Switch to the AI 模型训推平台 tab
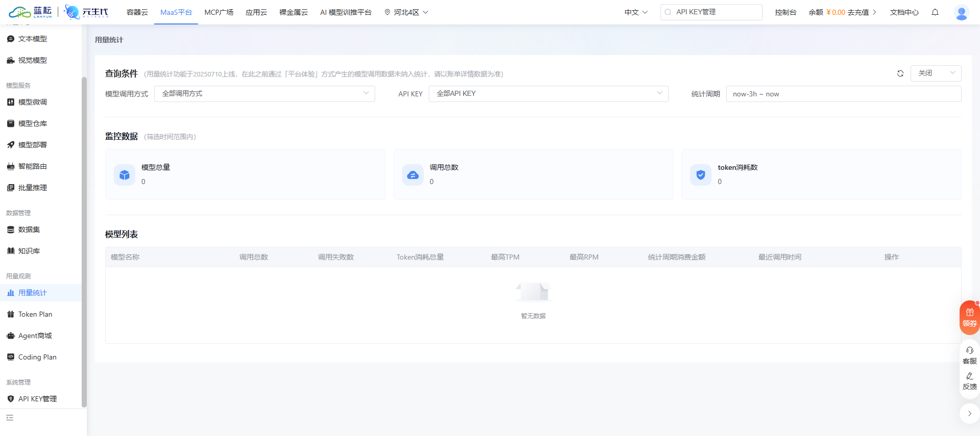 [346, 12]
